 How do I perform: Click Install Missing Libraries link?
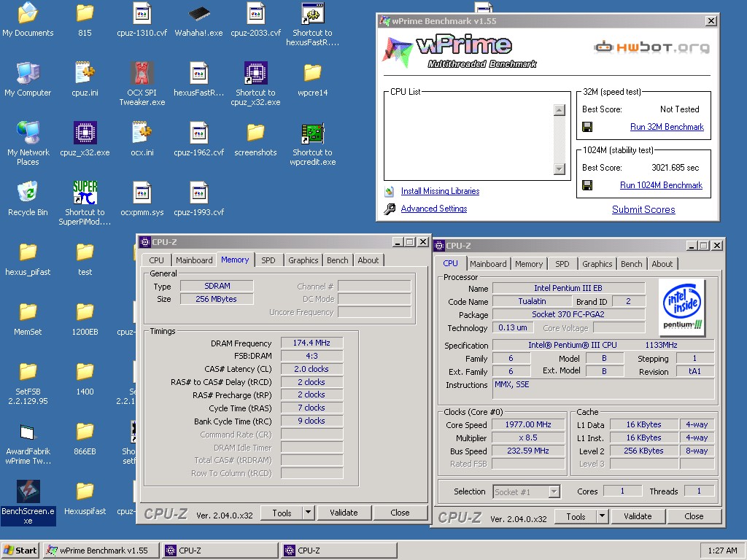(440, 191)
